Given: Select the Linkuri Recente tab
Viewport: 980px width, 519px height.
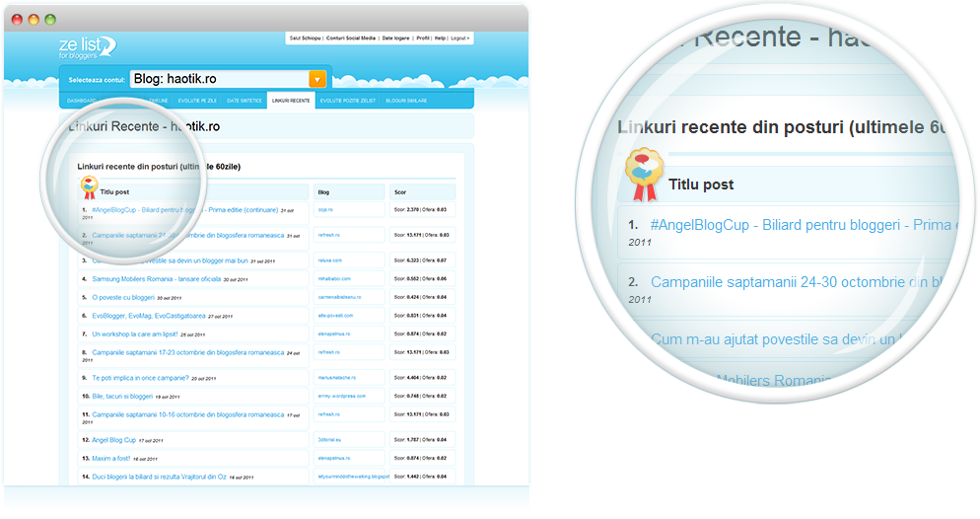Looking at the screenshot, I should coord(291,101).
